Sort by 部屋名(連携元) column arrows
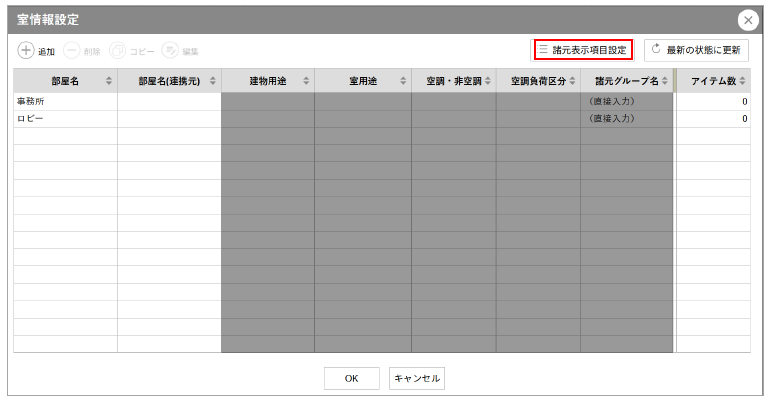Viewport: 775px width, 403px height. coord(212,81)
